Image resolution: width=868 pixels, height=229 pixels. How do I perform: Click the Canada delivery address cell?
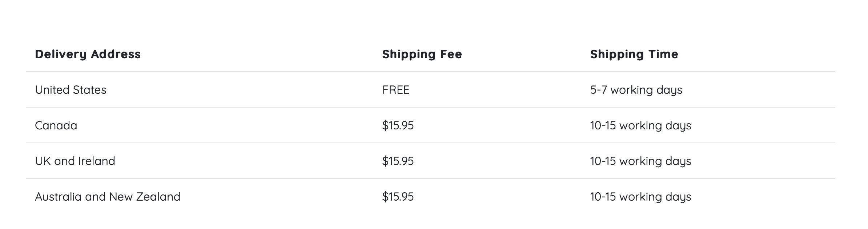point(56,125)
